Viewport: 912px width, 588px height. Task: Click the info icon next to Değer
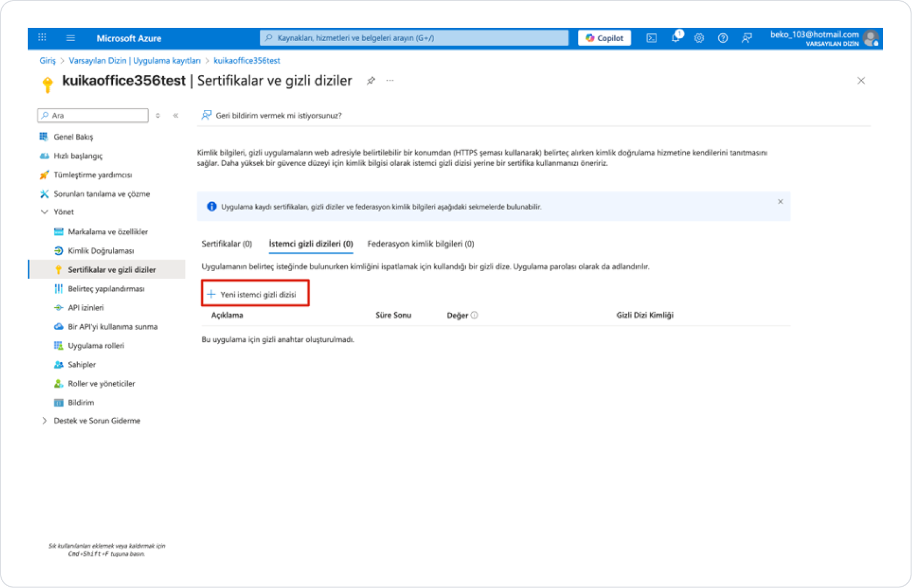click(x=474, y=316)
